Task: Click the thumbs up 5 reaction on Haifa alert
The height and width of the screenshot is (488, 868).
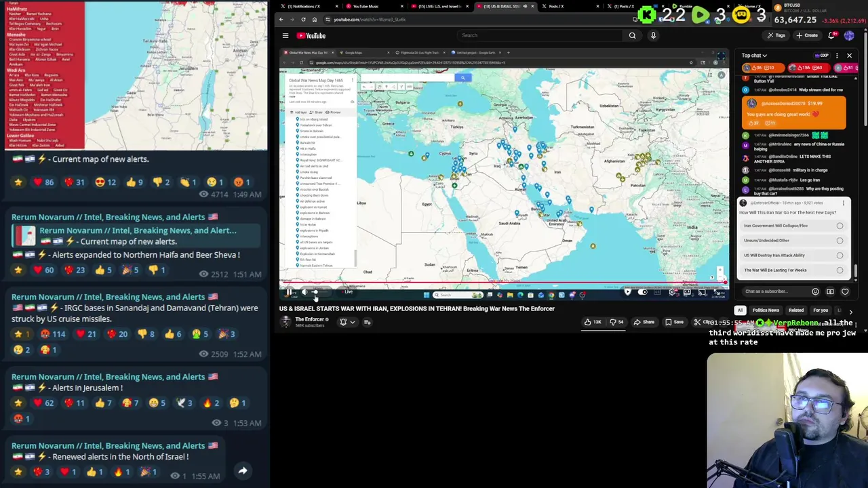Action: (103, 270)
